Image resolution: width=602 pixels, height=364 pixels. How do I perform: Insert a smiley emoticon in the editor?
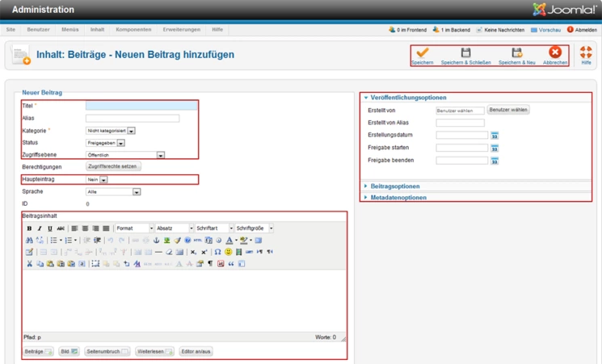[x=228, y=252]
